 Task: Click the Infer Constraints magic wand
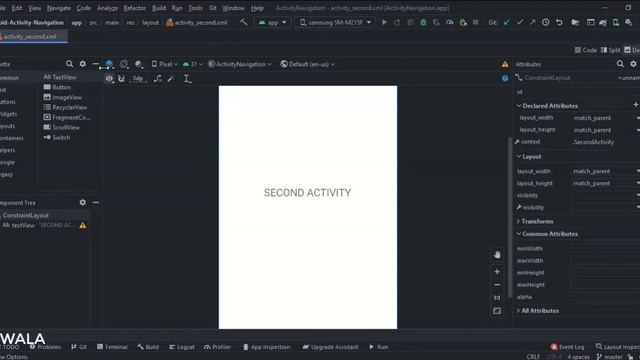[x=171, y=78]
